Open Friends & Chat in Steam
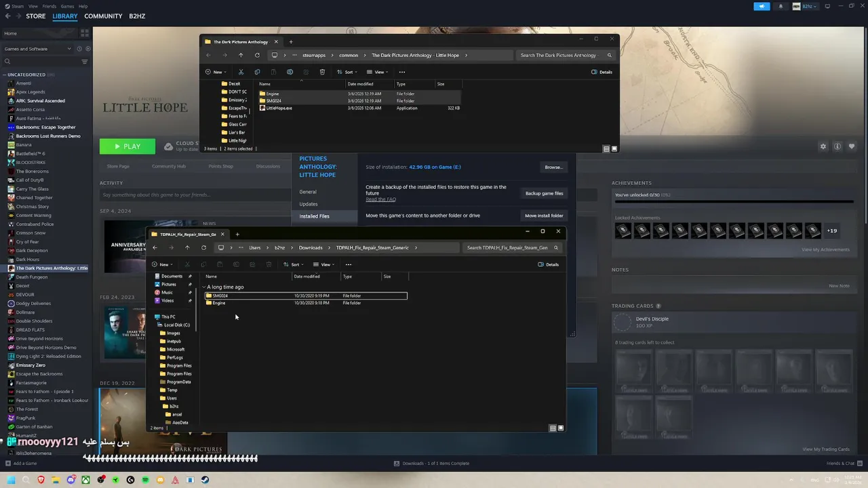 [844, 464]
